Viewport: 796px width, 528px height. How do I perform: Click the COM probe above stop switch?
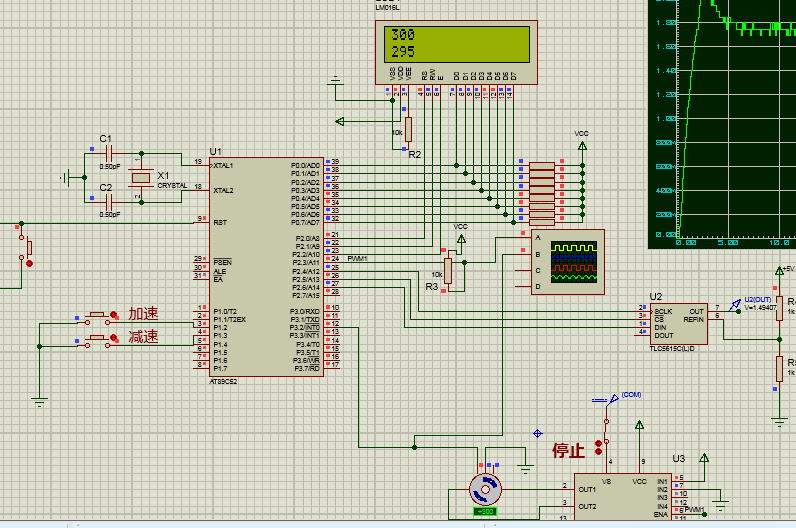[x=612, y=398]
